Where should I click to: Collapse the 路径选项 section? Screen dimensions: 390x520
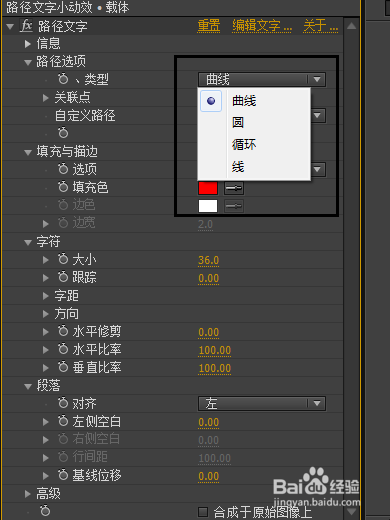[28, 62]
